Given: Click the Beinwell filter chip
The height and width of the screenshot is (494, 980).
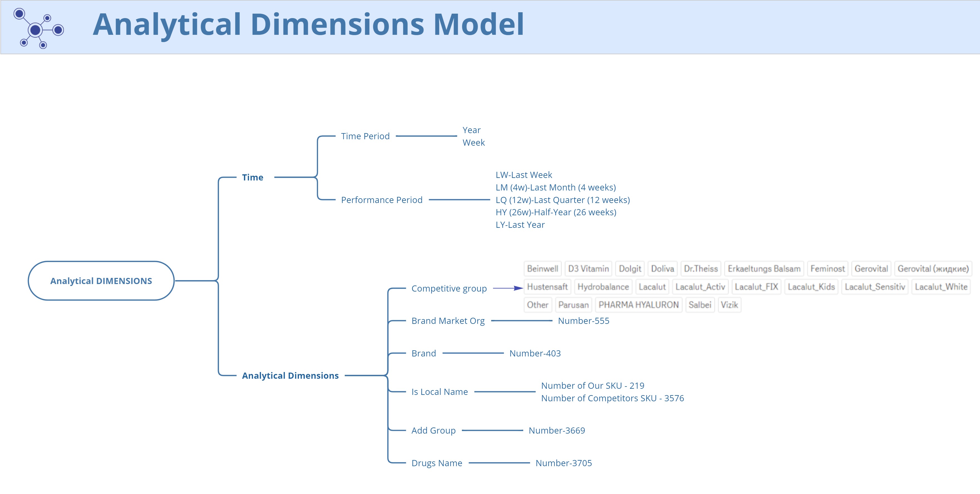Looking at the screenshot, I should pyautogui.click(x=543, y=269).
